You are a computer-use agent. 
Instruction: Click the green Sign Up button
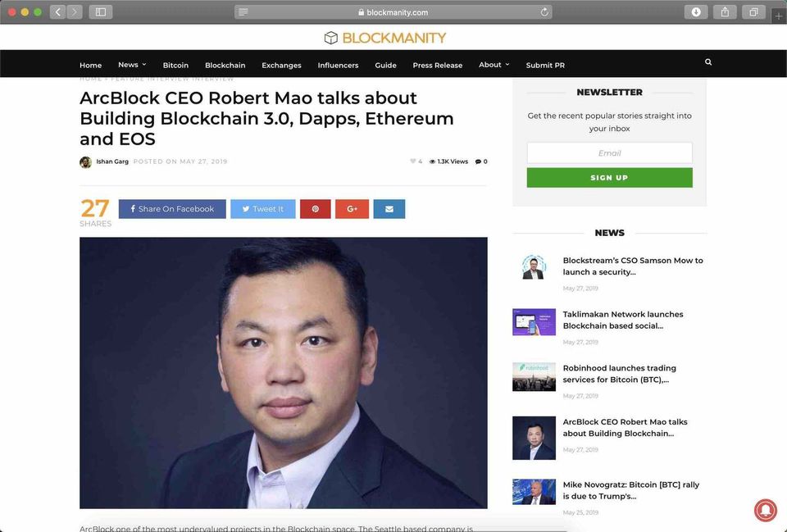[x=609, y=178]
